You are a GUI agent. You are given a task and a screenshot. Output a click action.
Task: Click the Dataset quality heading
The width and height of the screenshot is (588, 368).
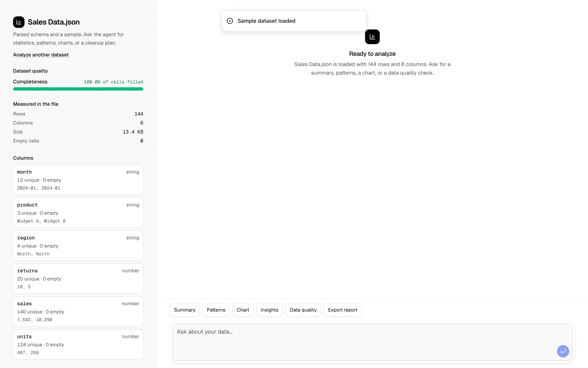click(x=30, y=71)
